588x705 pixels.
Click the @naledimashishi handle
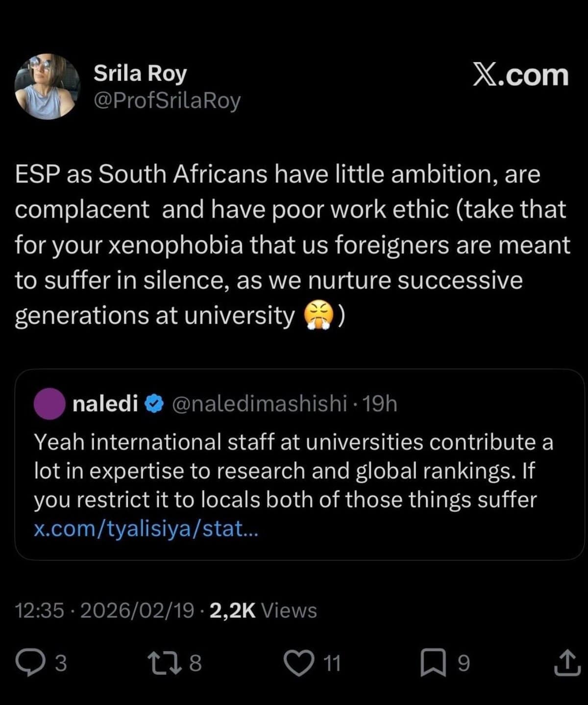pos(259,403)
